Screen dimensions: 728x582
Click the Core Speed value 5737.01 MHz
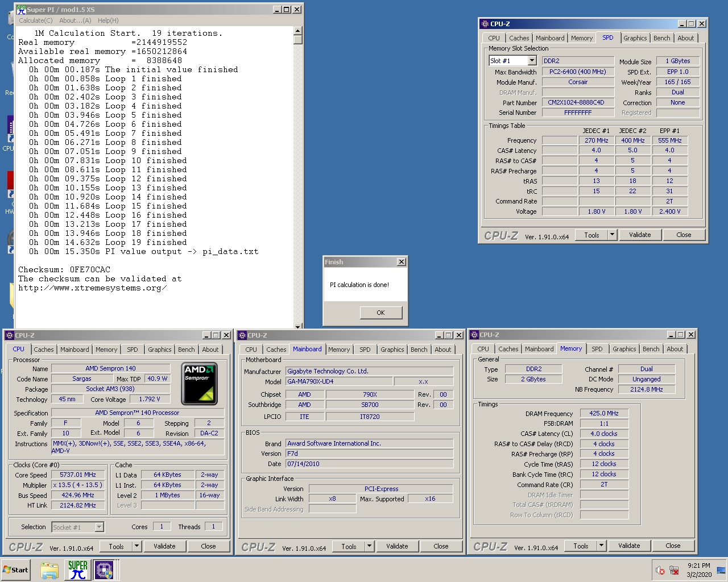(x=78, y=475)
